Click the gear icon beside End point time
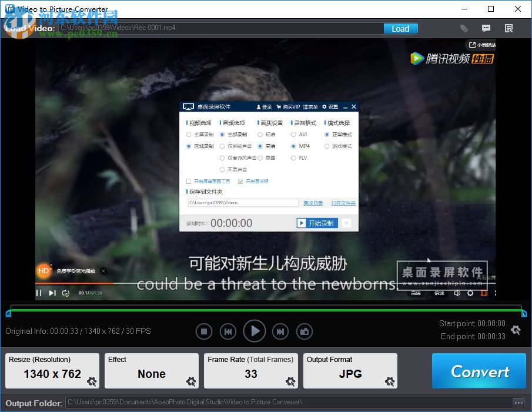 coord(516,330)
